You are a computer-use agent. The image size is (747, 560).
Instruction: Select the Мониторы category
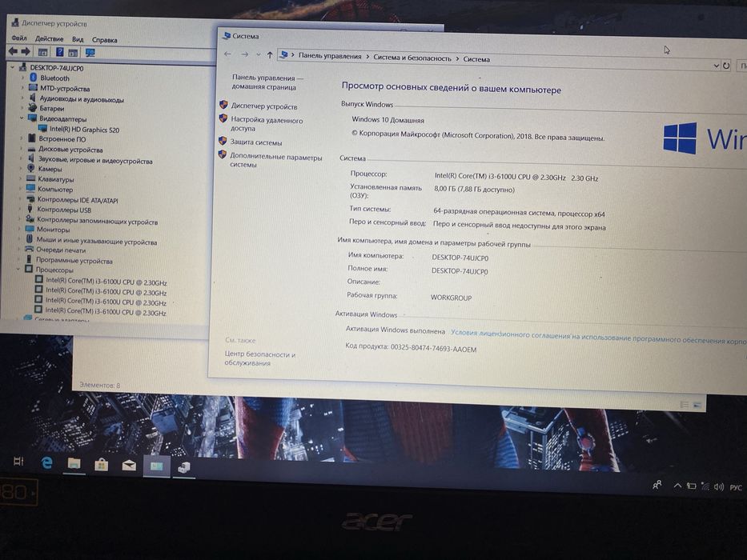tap(53, 230)
